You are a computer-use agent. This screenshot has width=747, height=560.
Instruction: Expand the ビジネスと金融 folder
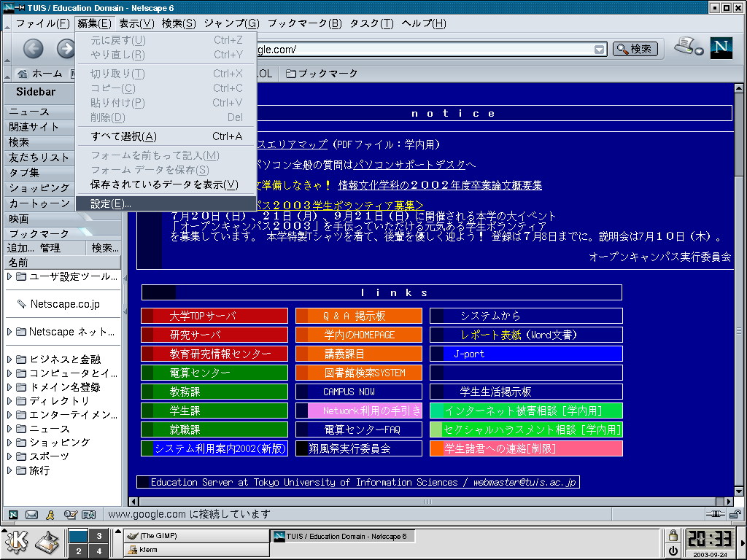[x=9, y=359]
